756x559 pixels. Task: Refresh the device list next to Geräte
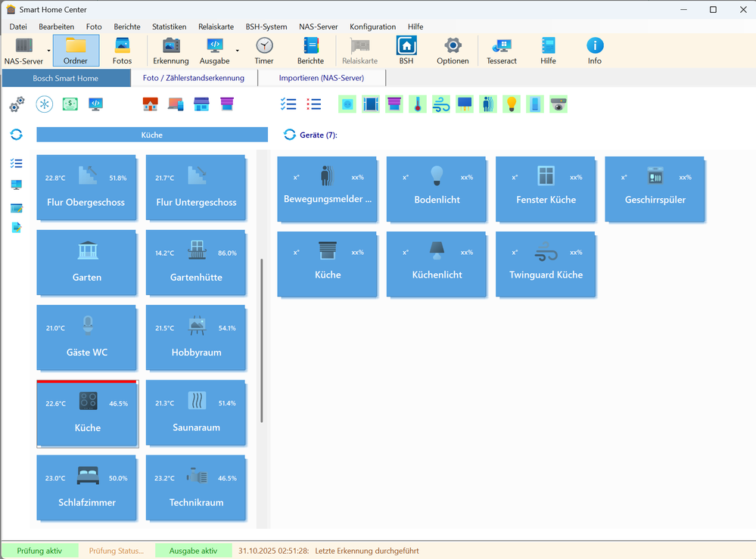pyautogui.click(x=289, y=135)
